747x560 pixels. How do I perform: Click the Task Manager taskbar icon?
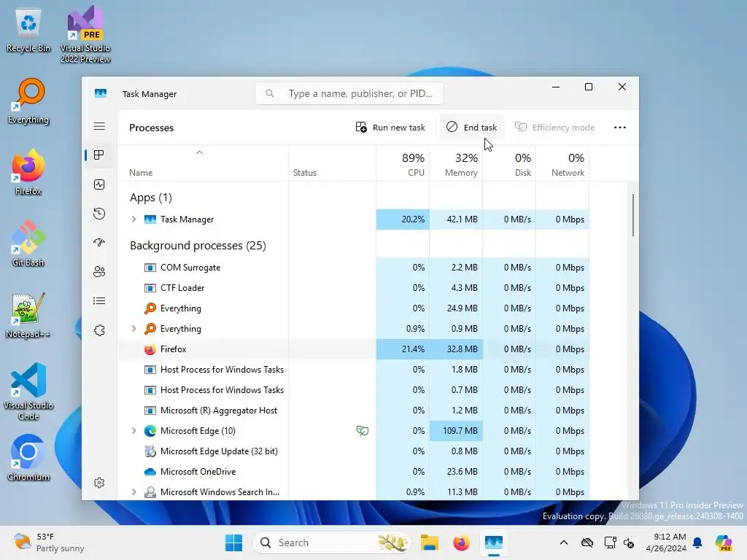[494, 542]
